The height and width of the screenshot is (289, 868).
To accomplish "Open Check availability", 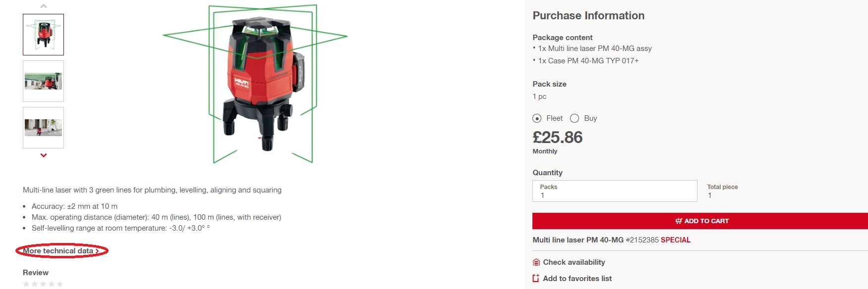I will [x=575, y=262].
